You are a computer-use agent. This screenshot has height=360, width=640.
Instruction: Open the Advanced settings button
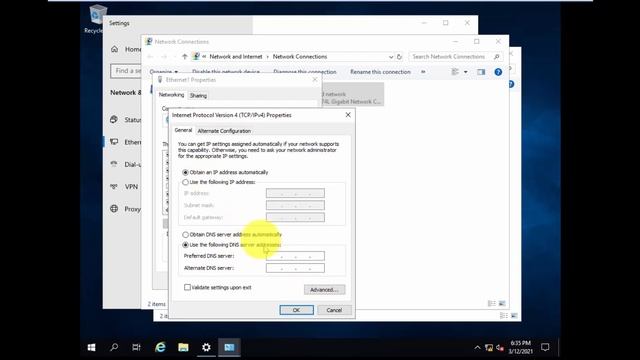(324, 290)
